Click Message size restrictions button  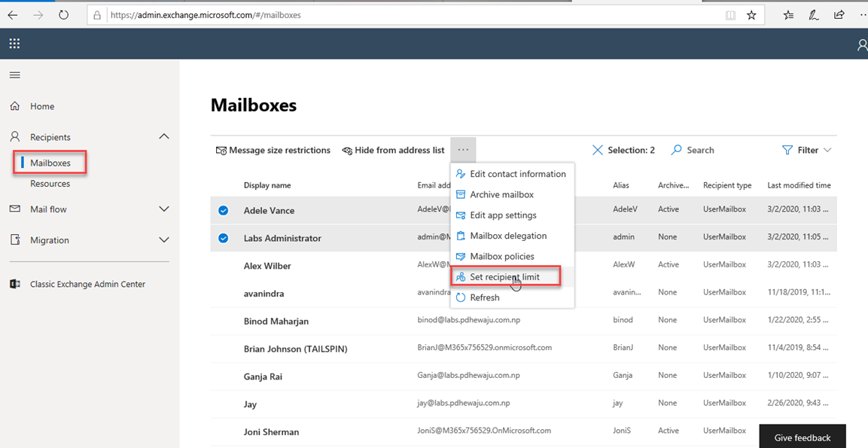(x=273, y=151)
